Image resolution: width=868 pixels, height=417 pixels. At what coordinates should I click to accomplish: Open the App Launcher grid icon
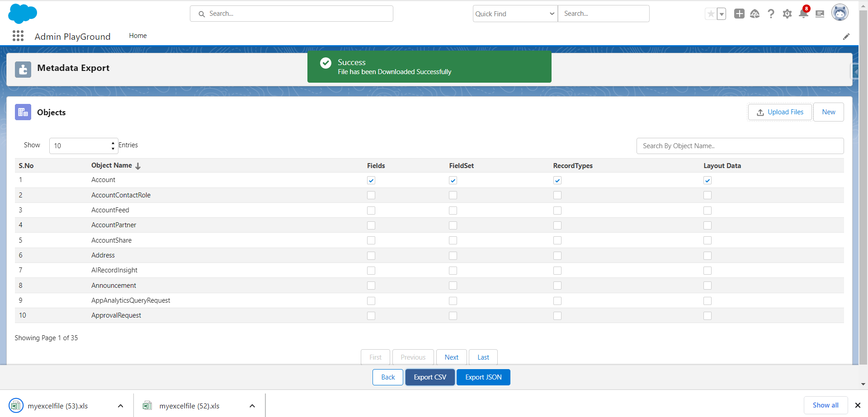[x=18, y=36]
